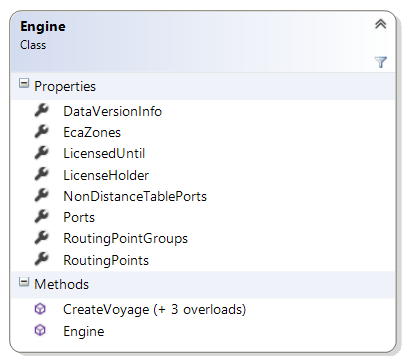Select the RoutingPoints property

pyautogui.click(x=106, y=260)
